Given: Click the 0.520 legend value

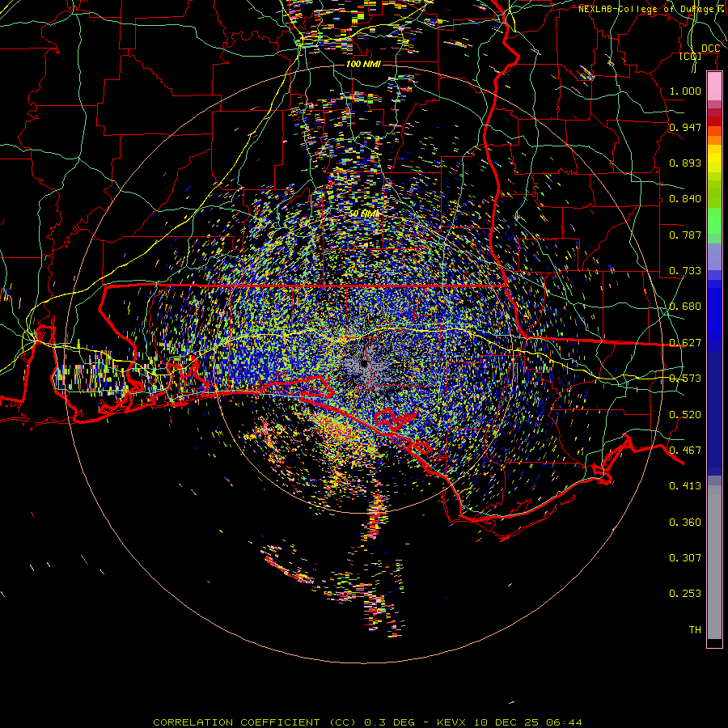Looking at the screenshot, I should (x=685, y=415).
